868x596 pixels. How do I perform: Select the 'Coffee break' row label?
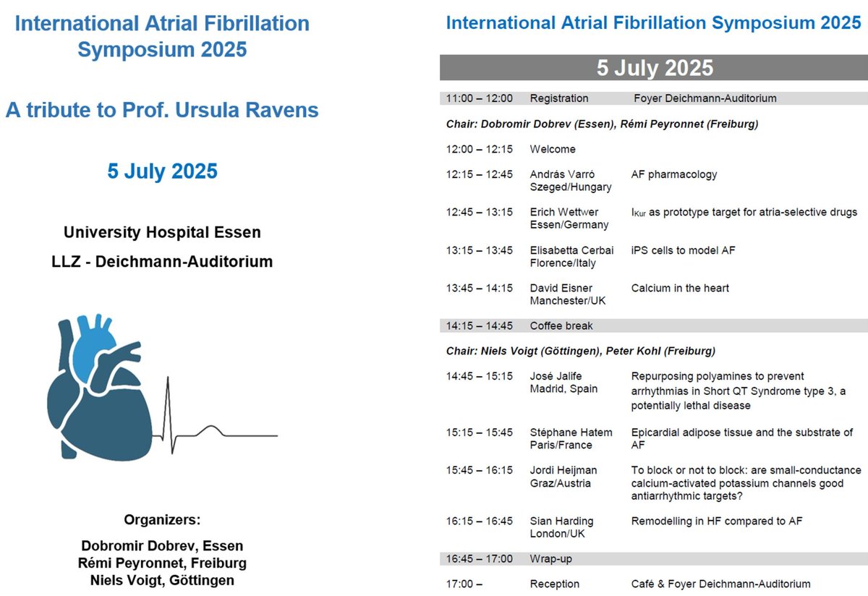pos(561,325)
